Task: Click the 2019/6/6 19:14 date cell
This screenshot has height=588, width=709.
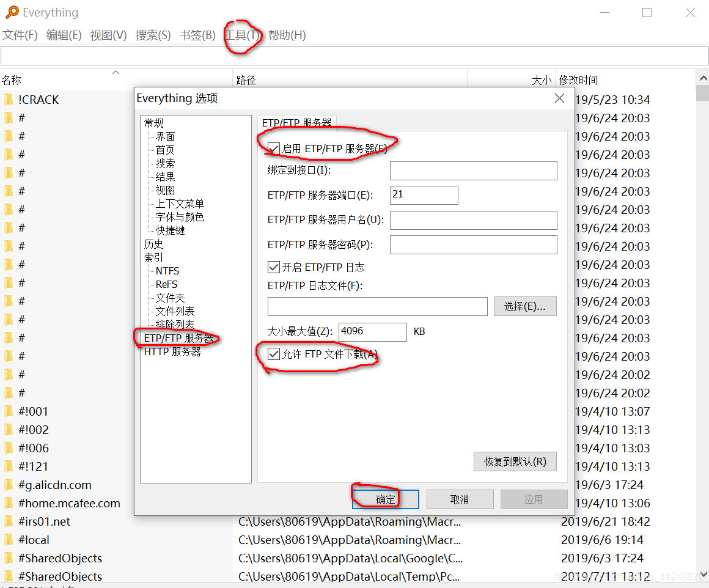Action: pos(602,540)
